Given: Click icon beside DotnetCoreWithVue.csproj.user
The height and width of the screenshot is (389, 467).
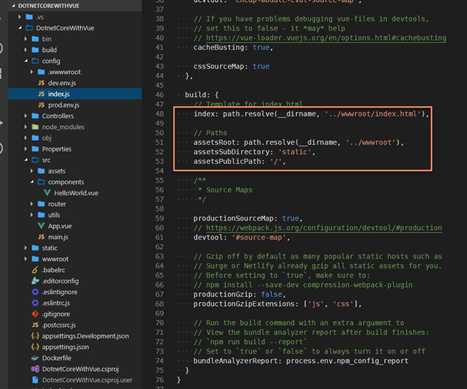Looking at the screenshot, I should (x=35, y=380).
